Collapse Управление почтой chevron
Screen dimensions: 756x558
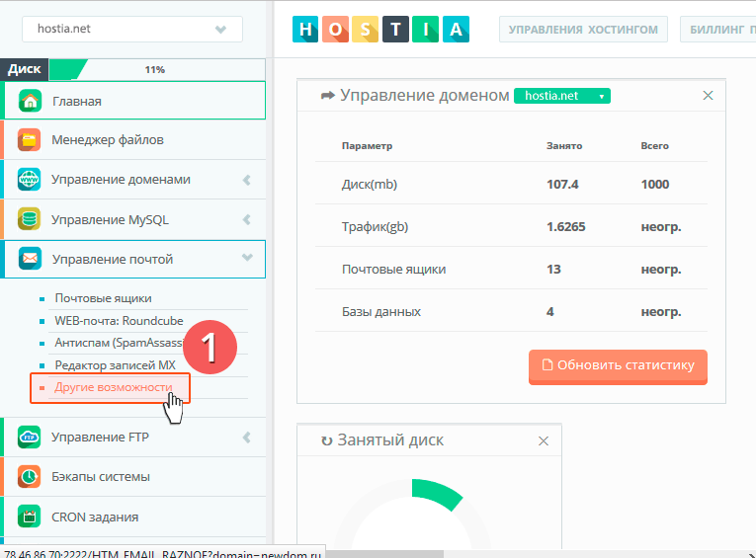pos(247,258)
